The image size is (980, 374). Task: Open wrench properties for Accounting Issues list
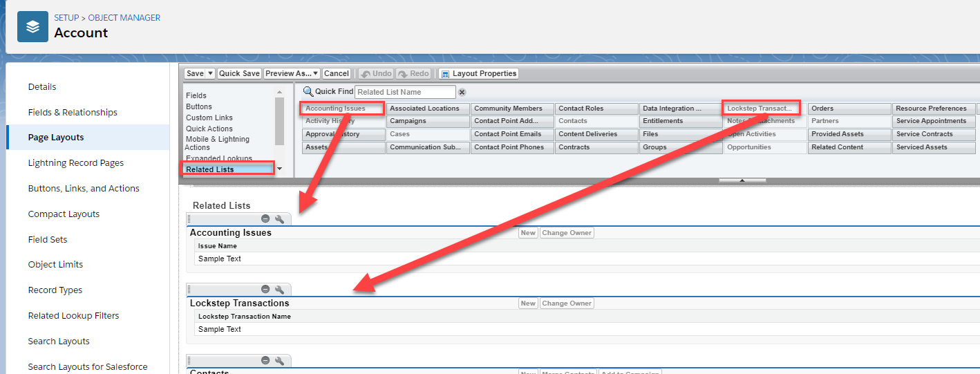coord(279,219)
